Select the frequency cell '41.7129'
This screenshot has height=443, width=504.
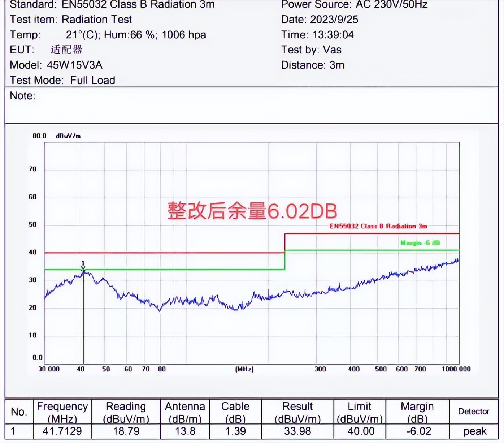[x=62, y=431]
